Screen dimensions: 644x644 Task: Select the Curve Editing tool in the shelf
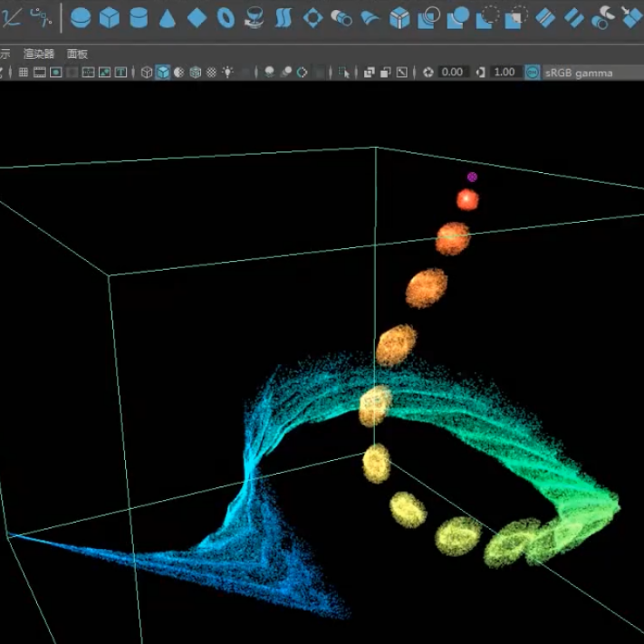click(x=11, y=18)
